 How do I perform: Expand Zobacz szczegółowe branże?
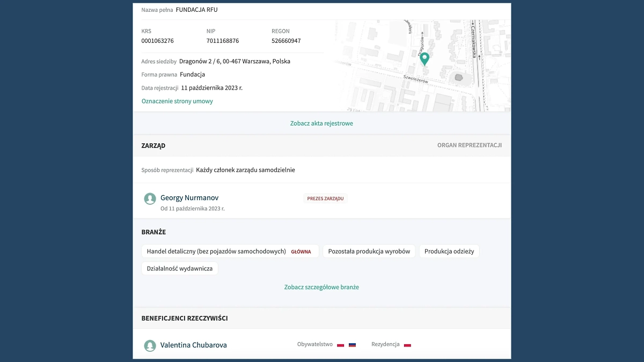(x=322, y=287)
